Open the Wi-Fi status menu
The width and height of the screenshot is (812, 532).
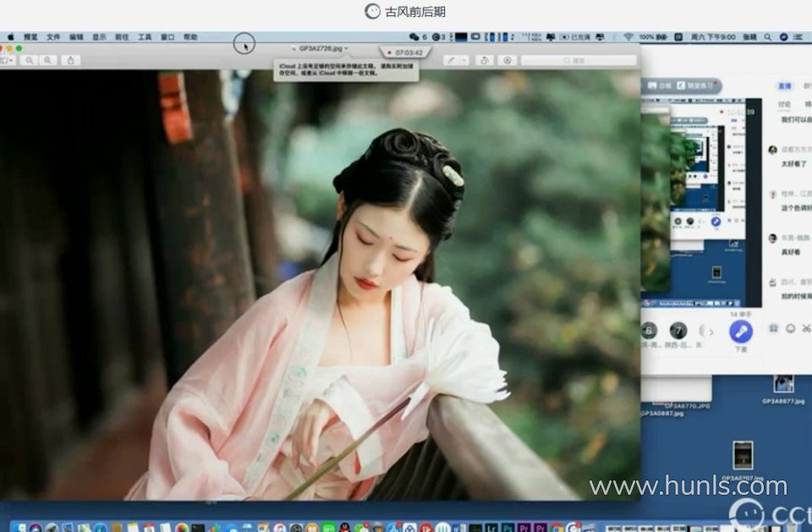click(x=628, y=36)
